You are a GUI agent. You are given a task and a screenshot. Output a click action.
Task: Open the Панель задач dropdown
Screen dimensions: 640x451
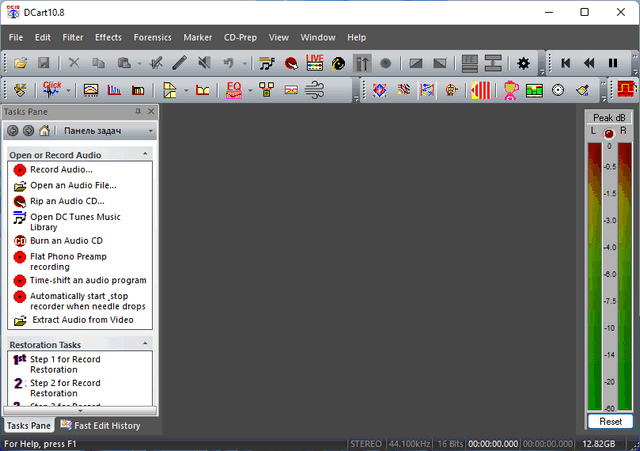pos(151,131)
